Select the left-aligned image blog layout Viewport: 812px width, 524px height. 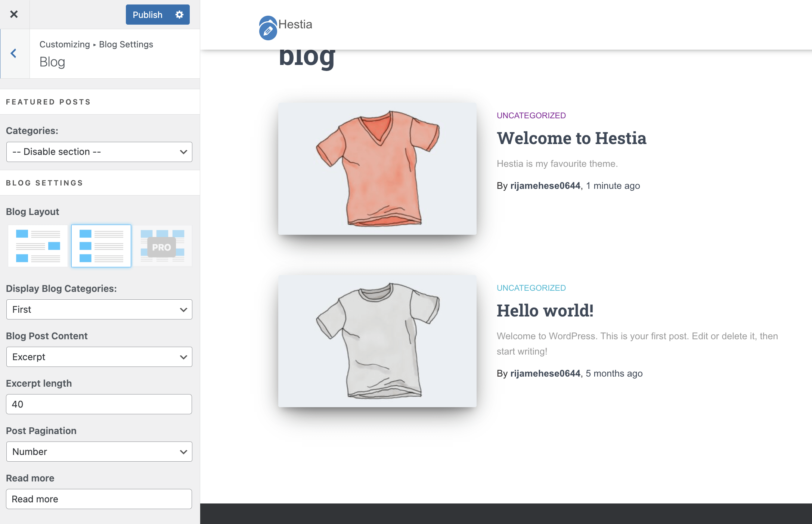(101, 246)
